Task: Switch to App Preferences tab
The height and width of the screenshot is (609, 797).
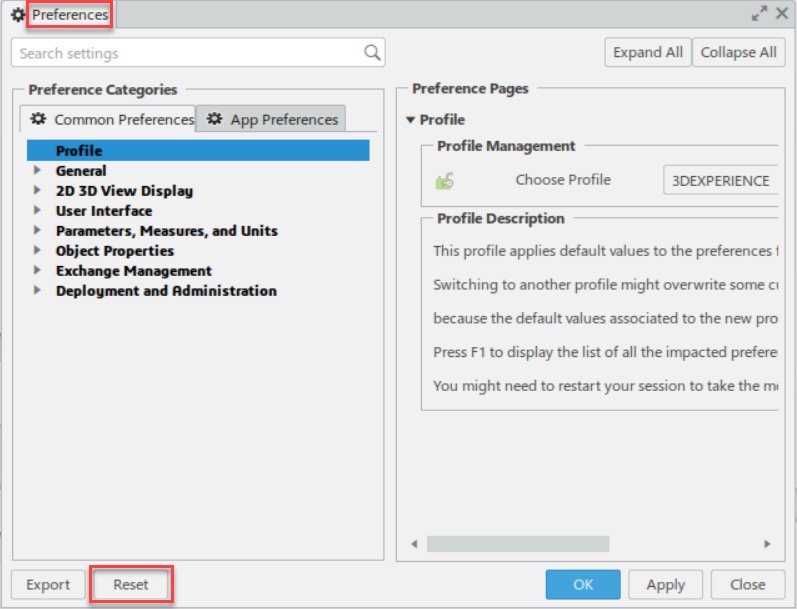Action: click(272, 119)
